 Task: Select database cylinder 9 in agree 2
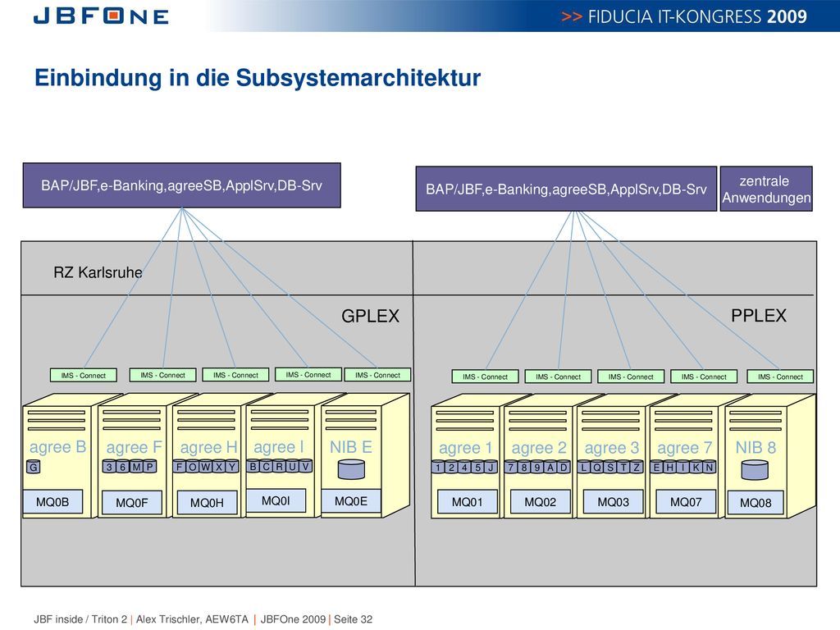click(537, 467)
